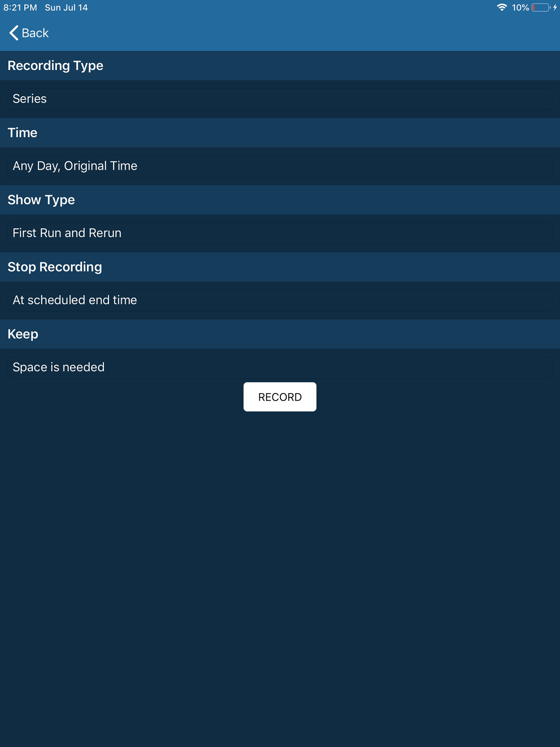Tap the Back chevron arrow icon
This screenshot has width=560, height=747.
(14, 33)
